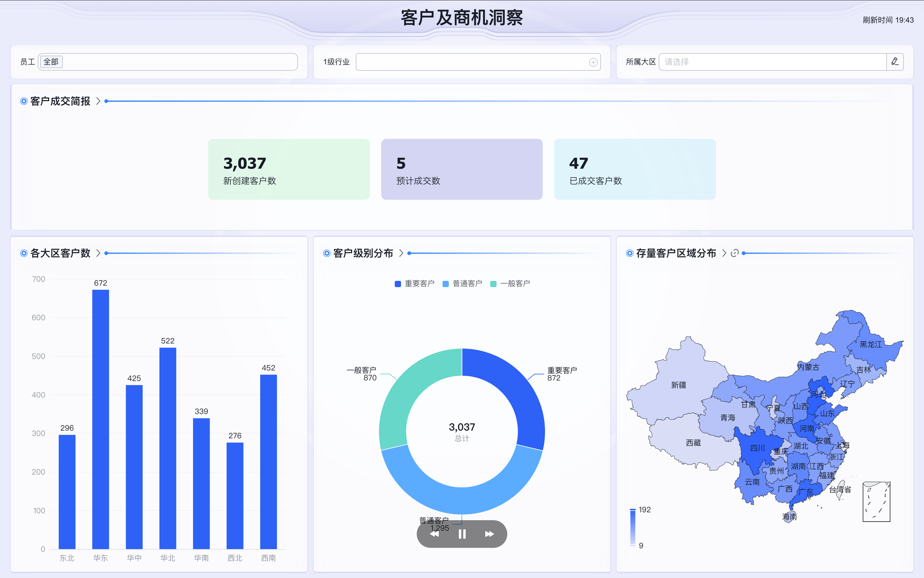Click 海南 island on the map
The width and height of the screenshot is (924, 578).
click(x=789, y=517)
